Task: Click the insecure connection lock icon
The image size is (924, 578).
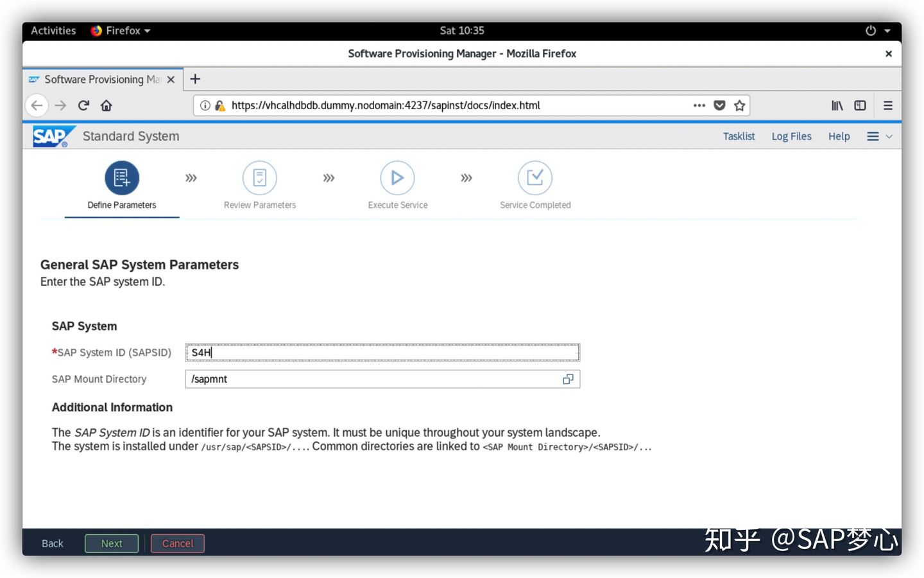Action: point(219,105)
